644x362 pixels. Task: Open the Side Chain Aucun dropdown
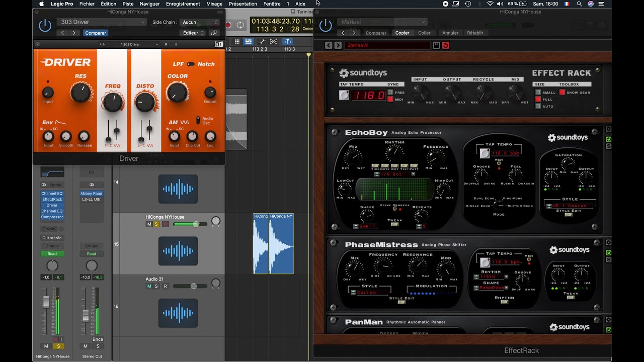click(200, 22)
